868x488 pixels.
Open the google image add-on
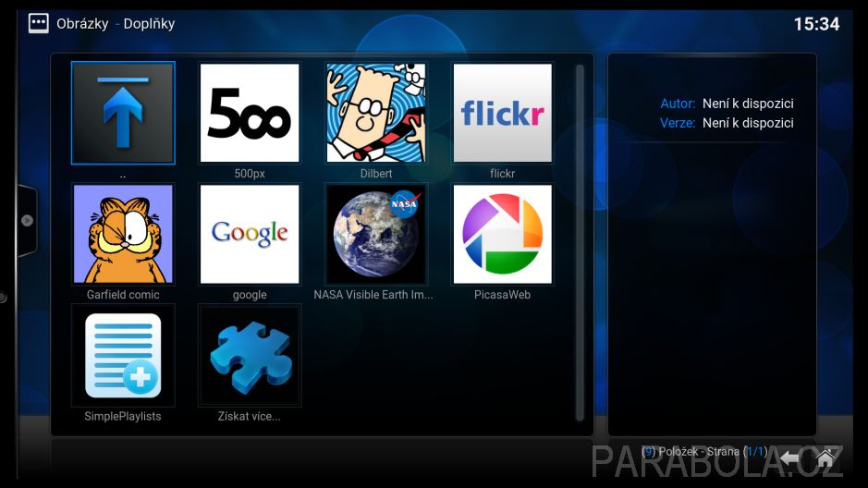tap(250, 234)
